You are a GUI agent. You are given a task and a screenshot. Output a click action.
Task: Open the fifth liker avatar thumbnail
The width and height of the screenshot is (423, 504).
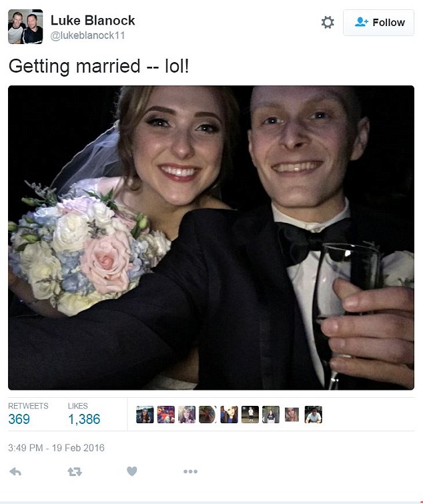point(229,415)
